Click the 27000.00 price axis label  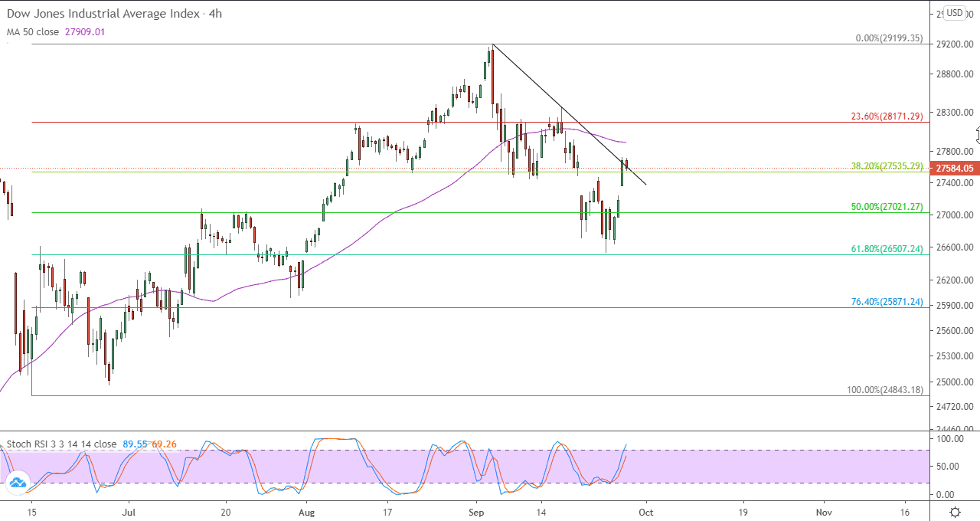954,215
